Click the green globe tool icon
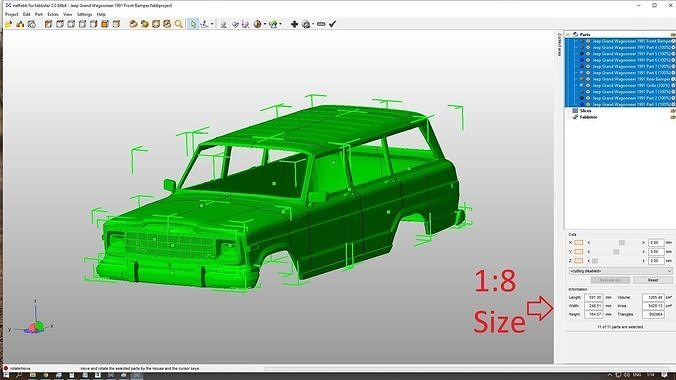 (x=273, y=24)
